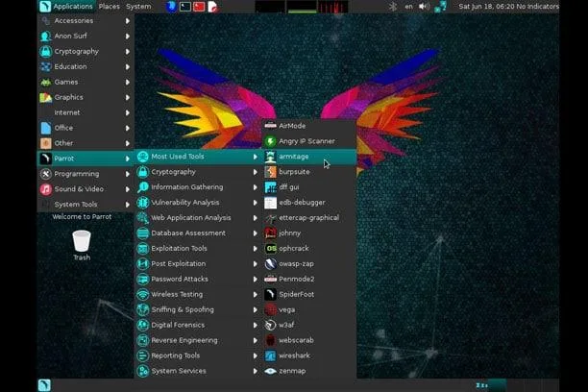
Task: Click the en keyboard layout indicator
Action: click(x=408, y=7)
